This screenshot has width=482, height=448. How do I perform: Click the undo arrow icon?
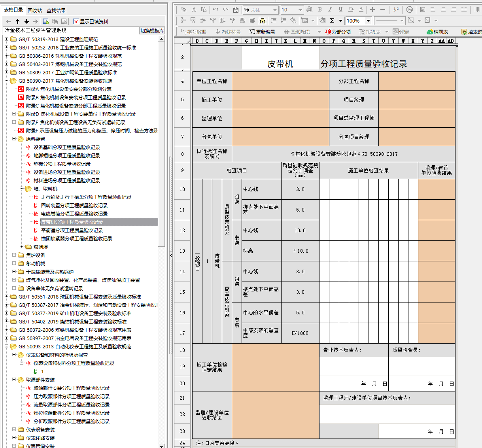[215, 9]
